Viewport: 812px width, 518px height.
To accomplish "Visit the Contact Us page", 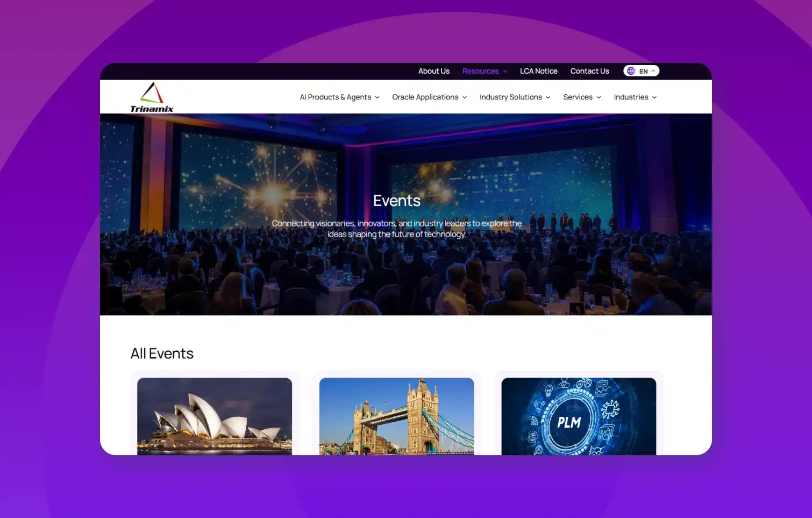I will pyautogui.click(x=589, y=71).
